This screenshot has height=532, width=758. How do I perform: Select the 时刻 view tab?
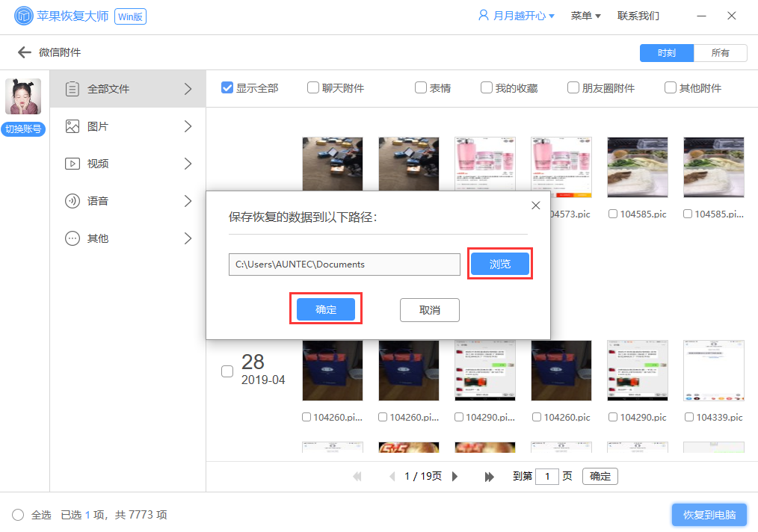point(666,52)
